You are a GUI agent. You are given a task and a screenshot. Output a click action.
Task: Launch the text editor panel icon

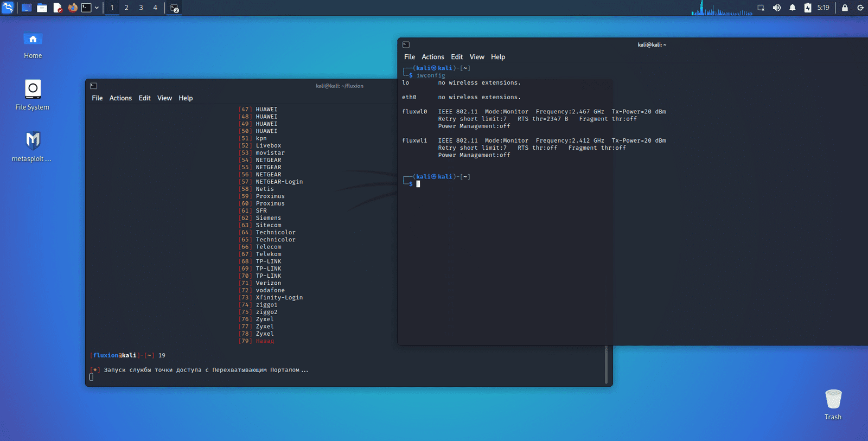coord(58,8)
